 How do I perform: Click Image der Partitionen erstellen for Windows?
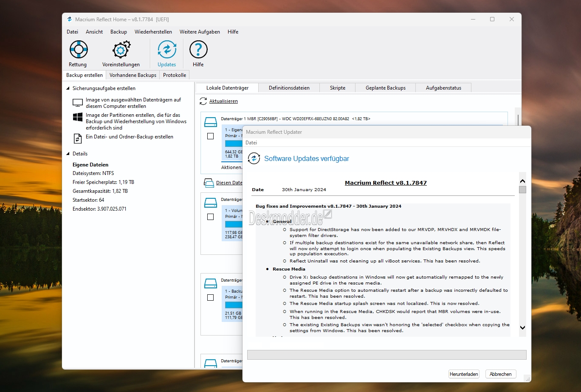[x=136, y=121]
